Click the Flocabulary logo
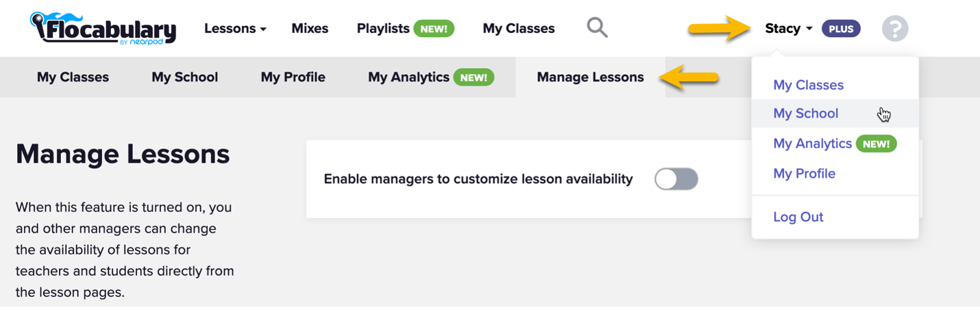The width and height of the screenshot is (980, 310). tap(103, 28)
